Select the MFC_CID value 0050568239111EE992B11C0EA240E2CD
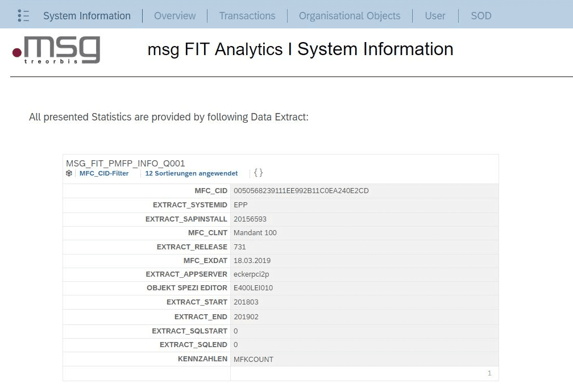 click(301, 191)
